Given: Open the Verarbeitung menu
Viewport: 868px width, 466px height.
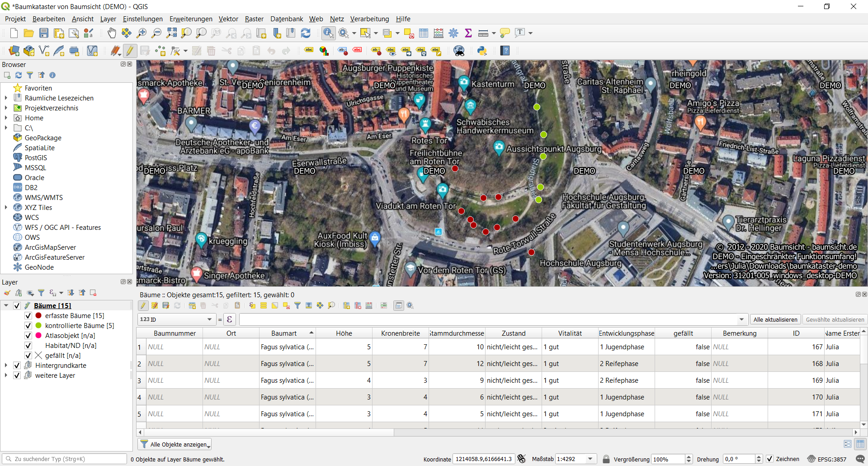Looking at the screenshot, I should (x=369, y=19).
